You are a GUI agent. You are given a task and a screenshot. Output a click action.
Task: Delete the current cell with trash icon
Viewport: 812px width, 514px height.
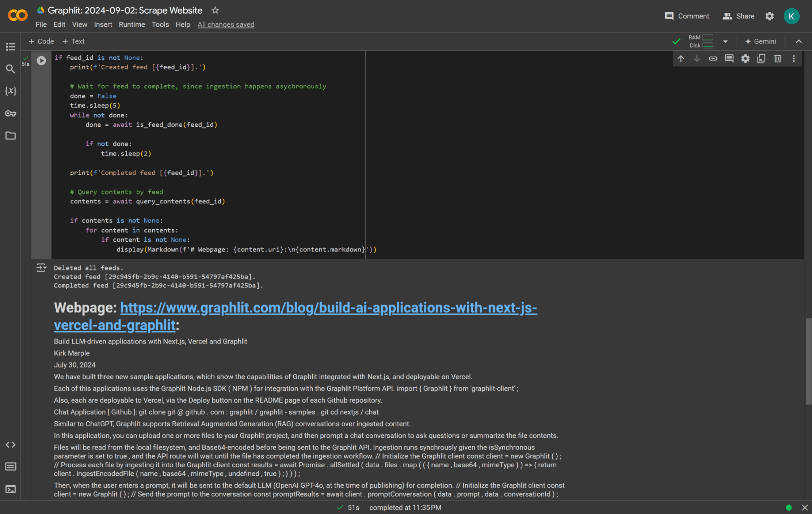777,58
